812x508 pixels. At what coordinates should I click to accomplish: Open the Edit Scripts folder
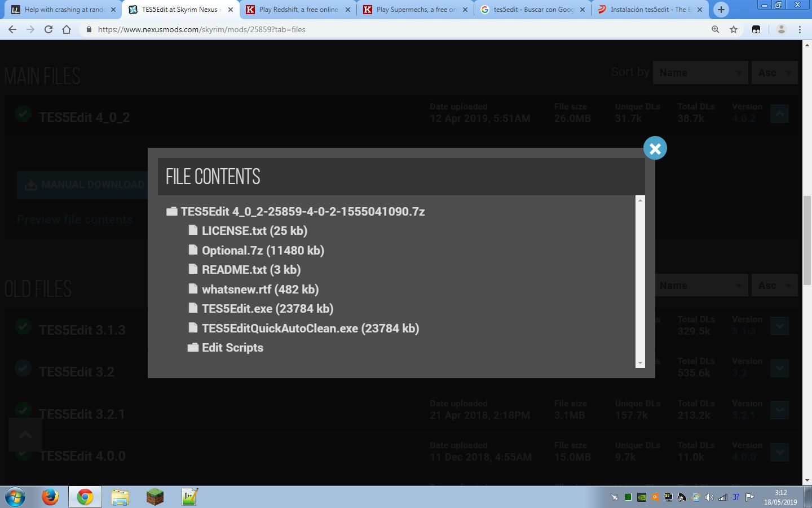[226, 348]
